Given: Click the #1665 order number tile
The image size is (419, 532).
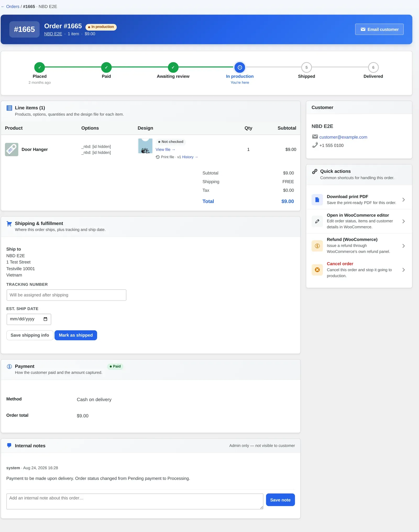Looking at the screenshot, I should [24, 29].
